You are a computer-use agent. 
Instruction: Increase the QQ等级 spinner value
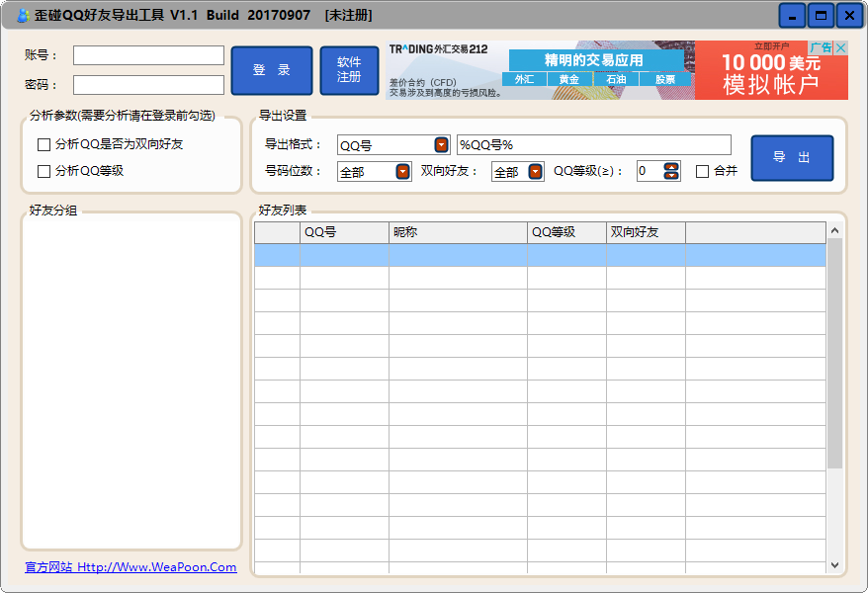pos(671,168)
